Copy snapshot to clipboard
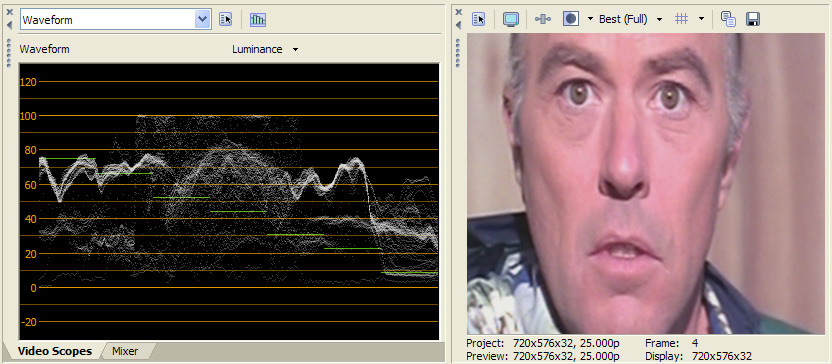Screen dimensions: 832x364 [728, 19]
